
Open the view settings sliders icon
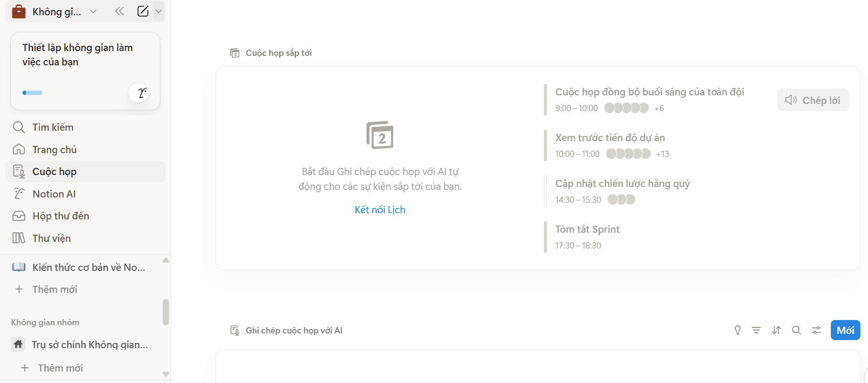tap(816, 330)
